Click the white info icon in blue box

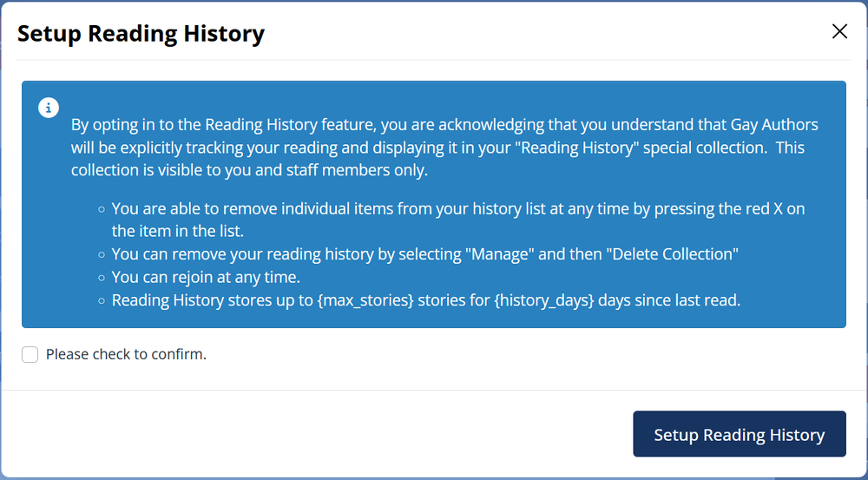click(x=49, y=108)
